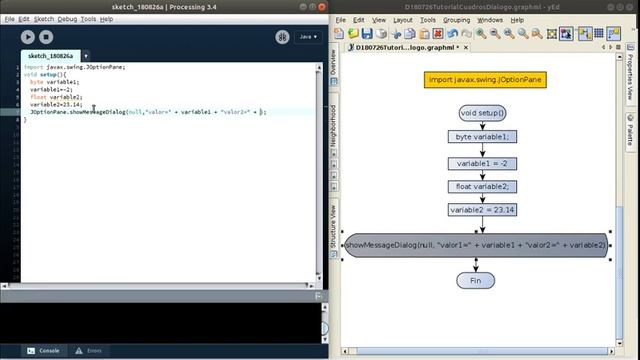
Task: Paste from clipboard in yEd toolbar
Action: coord(424,33)
